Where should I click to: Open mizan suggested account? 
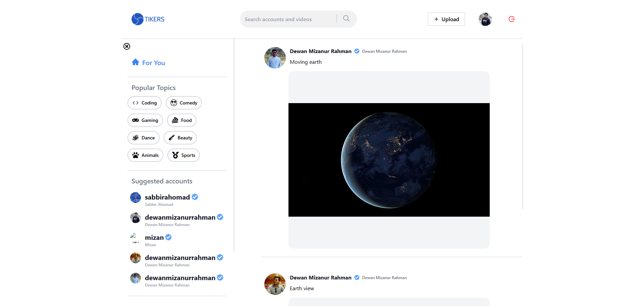pyautogui.click(x=154, y=237)
